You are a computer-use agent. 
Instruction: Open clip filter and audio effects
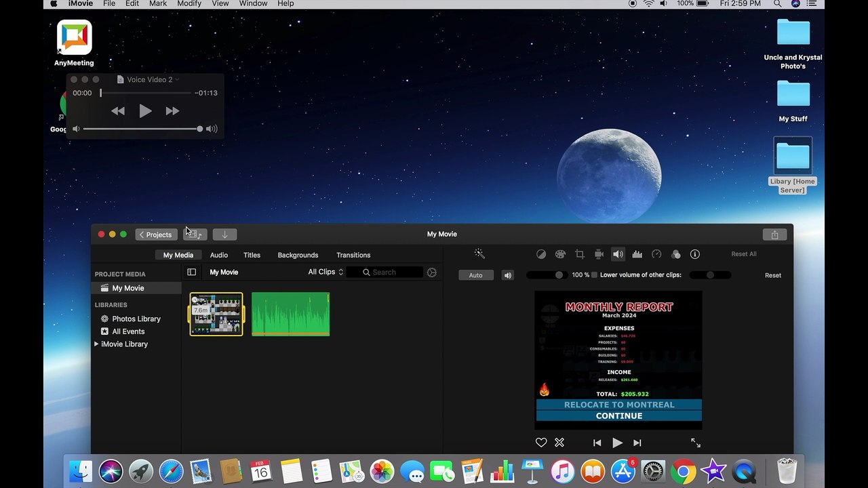coord(676,254)
